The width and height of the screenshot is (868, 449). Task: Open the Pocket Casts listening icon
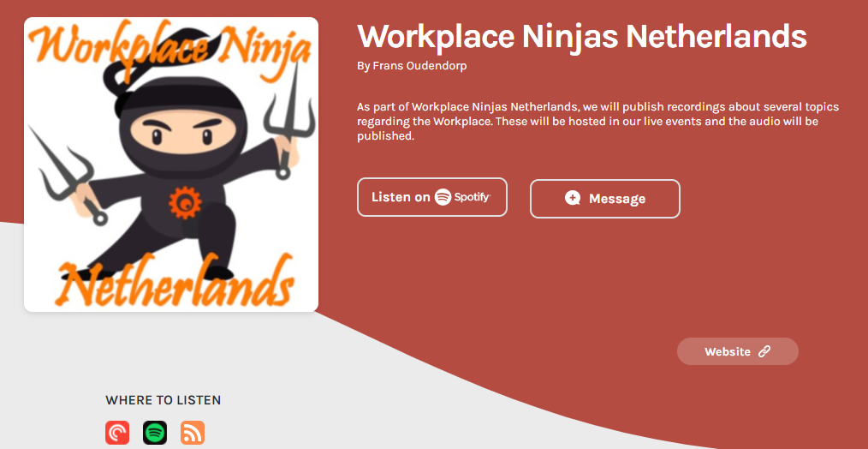(x=117, y=433)
